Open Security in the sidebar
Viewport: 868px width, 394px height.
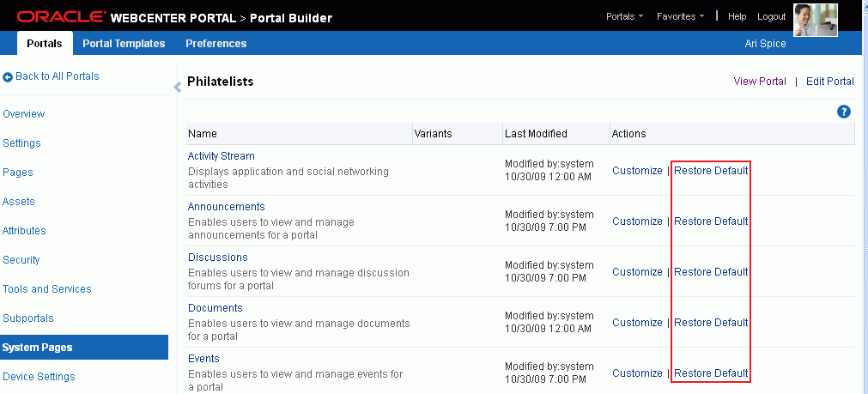21,260
